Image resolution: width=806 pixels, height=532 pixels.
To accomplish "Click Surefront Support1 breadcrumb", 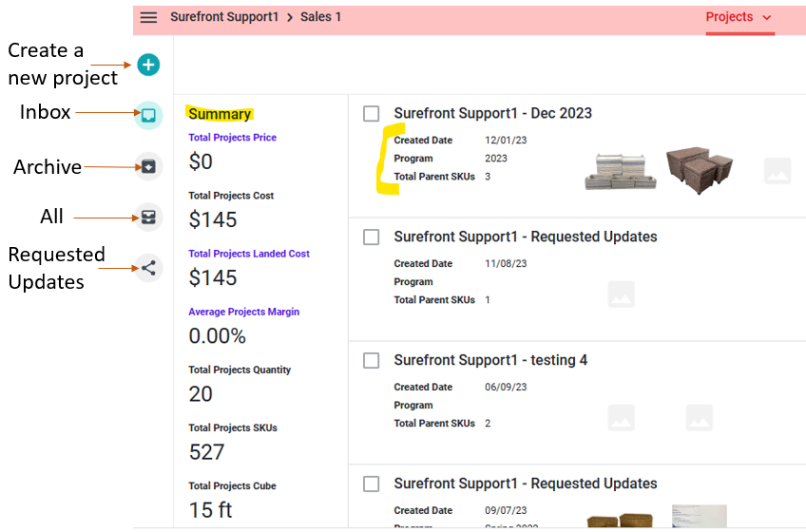I will (223, 17).
